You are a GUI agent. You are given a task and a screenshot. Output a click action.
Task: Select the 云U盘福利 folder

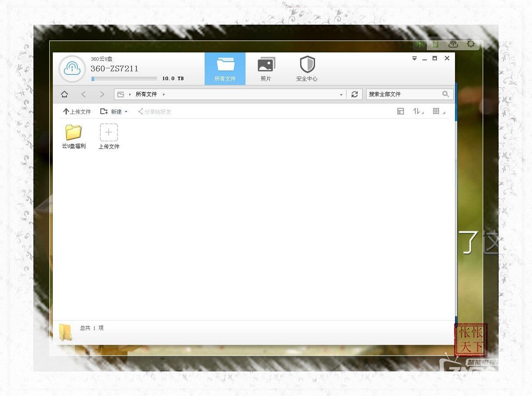click(x=73, y=137)
